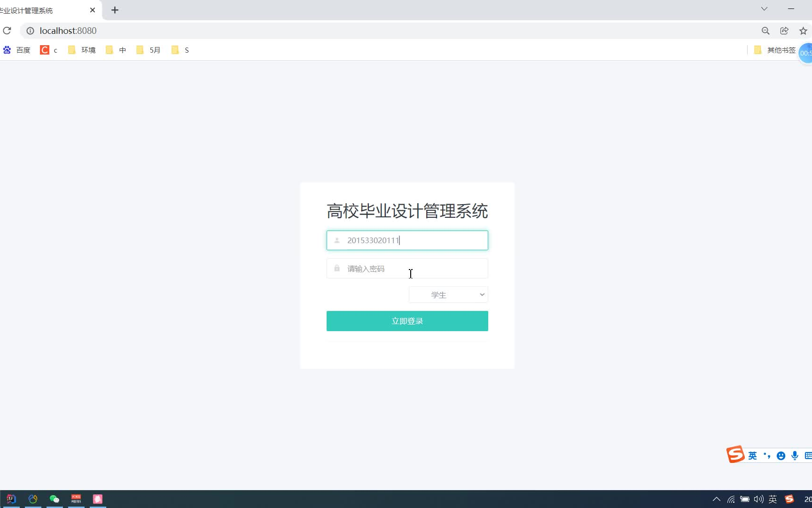Click the network Wi-Fi tray indicator

click(x=730, y=500)
